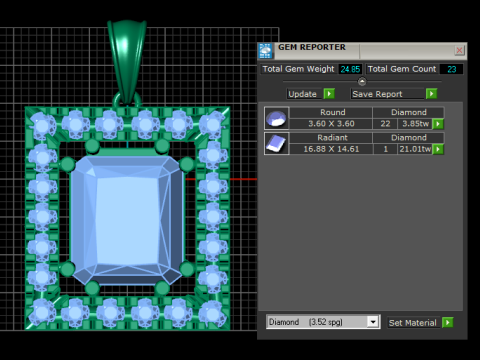Image resolution: width=480 pixels, height=360 pixels.
Task: Click the '3.85tw' weight cell
Action: [x=415, y=124]
